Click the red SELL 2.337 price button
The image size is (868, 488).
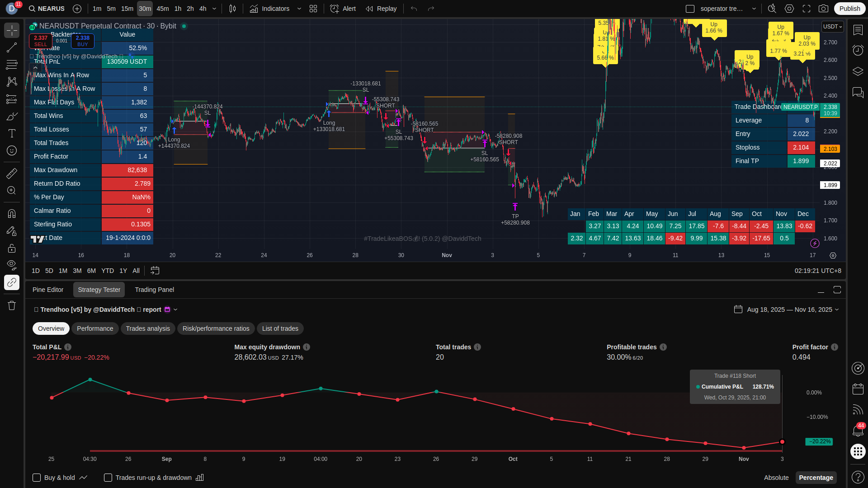(40, 41)
